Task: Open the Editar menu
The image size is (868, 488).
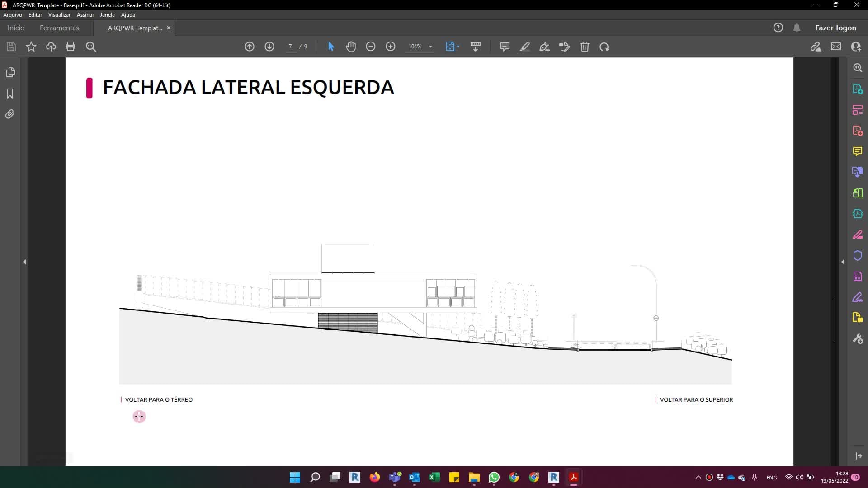Action: (x=35, y=15)
